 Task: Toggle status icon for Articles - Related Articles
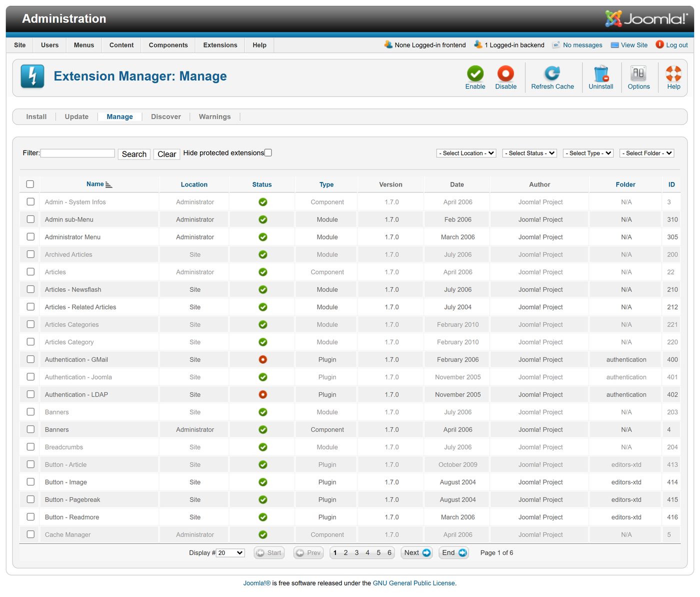(262, 307)
